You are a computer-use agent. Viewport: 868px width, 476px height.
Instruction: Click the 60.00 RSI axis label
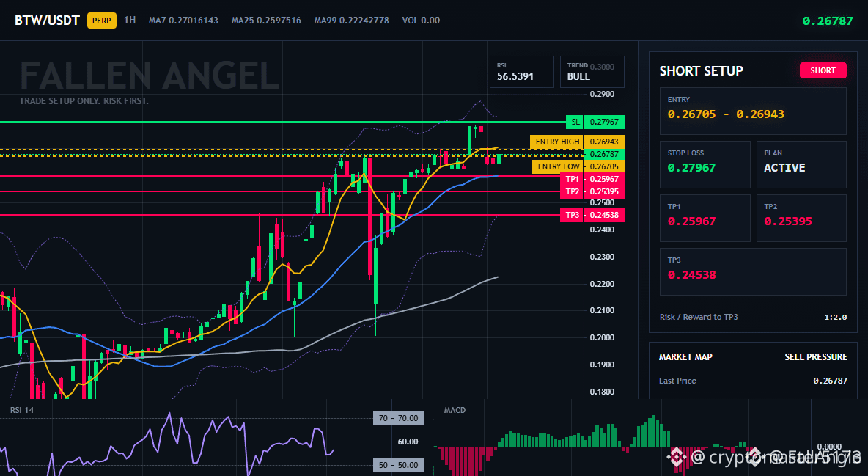click(x=408, y=442)
